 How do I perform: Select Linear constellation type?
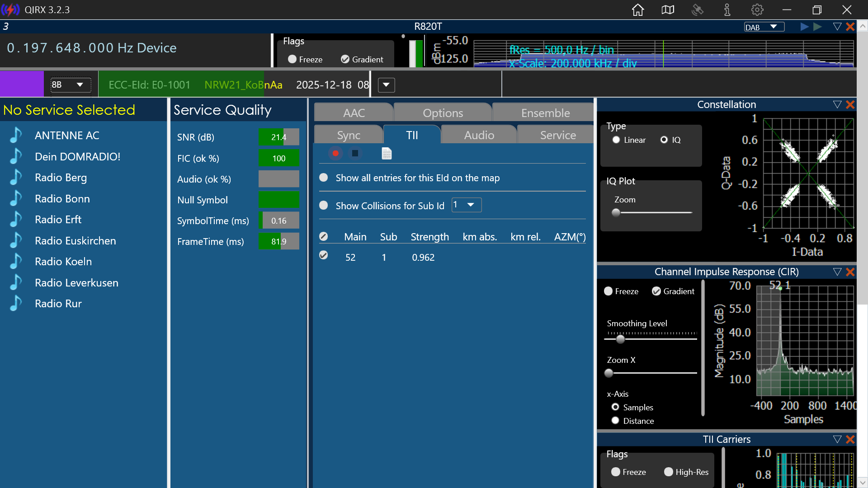(616, 140)
